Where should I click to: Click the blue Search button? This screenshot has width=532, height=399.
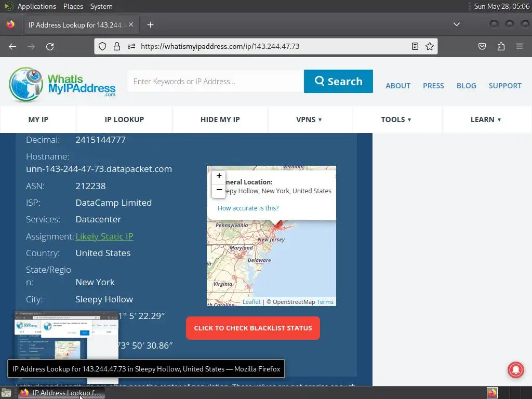click(338, 82)
